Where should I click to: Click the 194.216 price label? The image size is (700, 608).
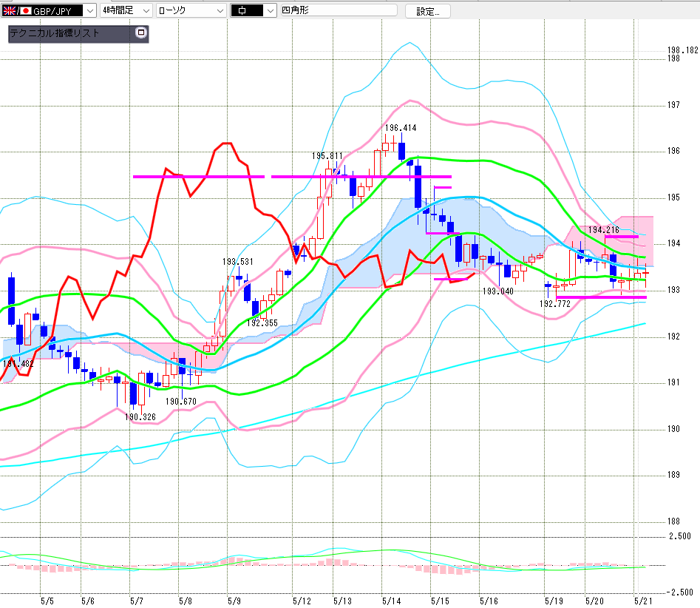[x=604, y=229]
